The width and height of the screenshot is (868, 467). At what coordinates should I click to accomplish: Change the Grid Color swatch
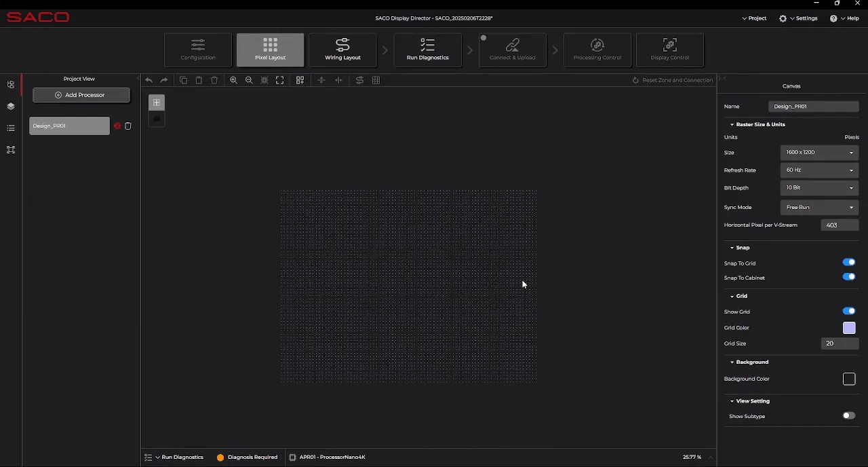tap(849, 328)
